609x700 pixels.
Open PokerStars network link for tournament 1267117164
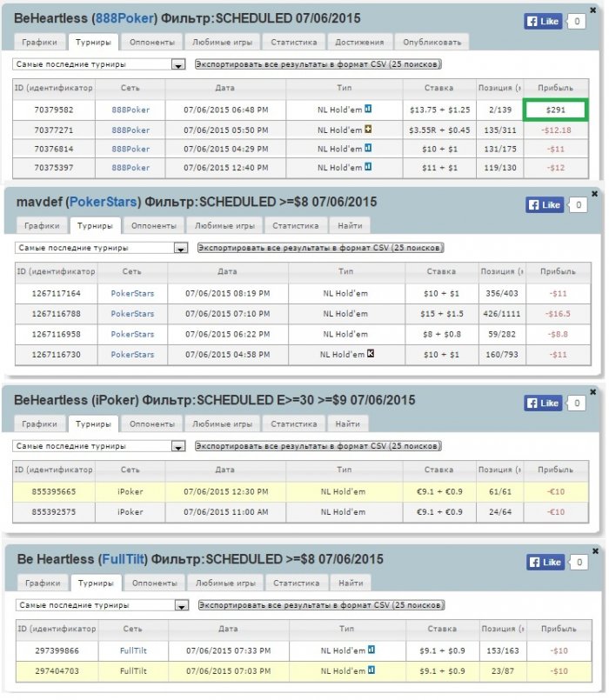(x=132, y=293)
